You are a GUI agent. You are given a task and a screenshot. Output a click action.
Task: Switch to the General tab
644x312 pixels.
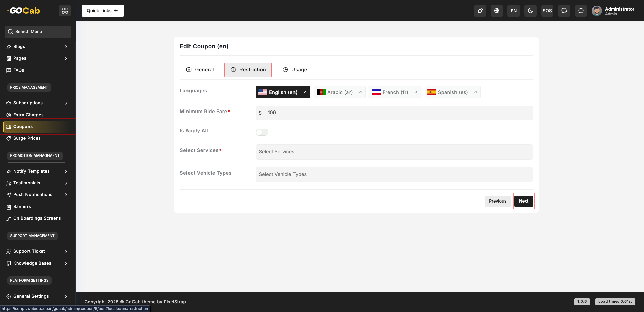tap(200, 70)
